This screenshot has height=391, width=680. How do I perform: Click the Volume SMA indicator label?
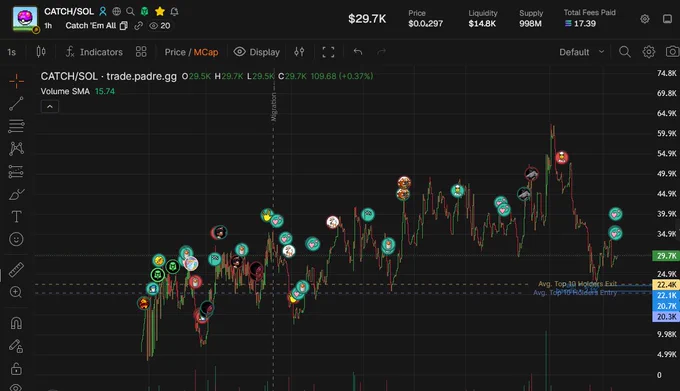65,91
